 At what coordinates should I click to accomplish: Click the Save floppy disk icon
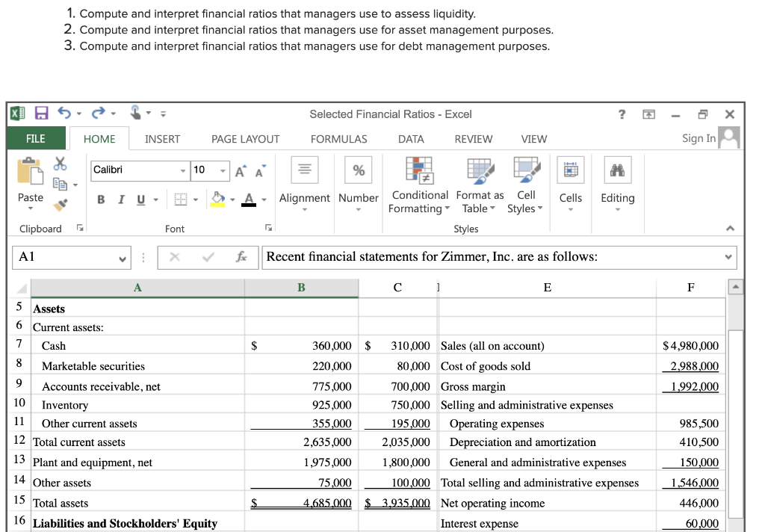[x=42, y=114]
